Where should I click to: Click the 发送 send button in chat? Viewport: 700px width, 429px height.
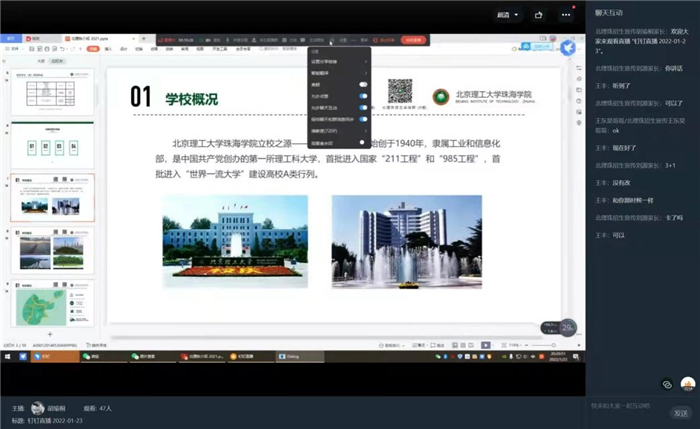click(681, 413)
